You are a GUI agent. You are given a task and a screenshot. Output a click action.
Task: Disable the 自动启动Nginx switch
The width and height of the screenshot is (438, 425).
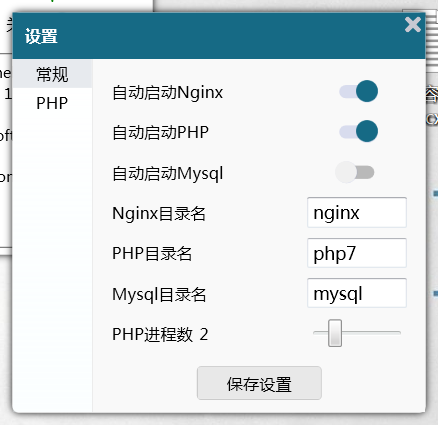pyautogui.click(x=359, y=91)
